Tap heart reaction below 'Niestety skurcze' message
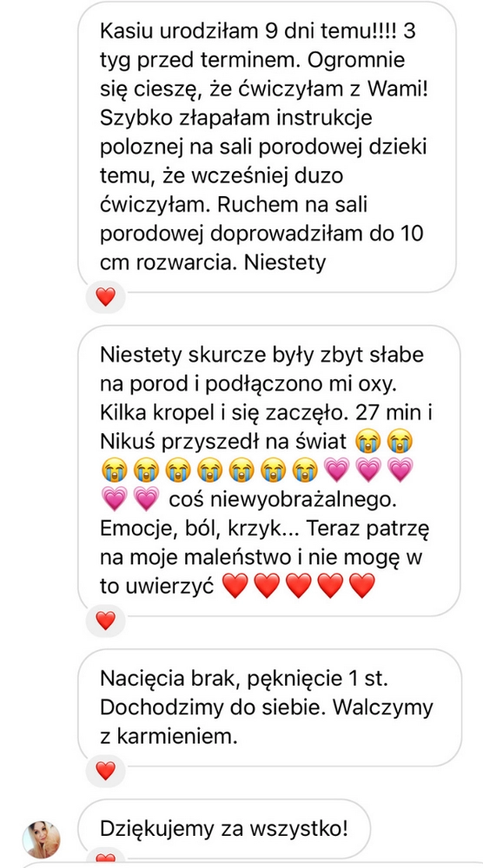This screenshot has width=483, height=868. (x=105, y=620)
